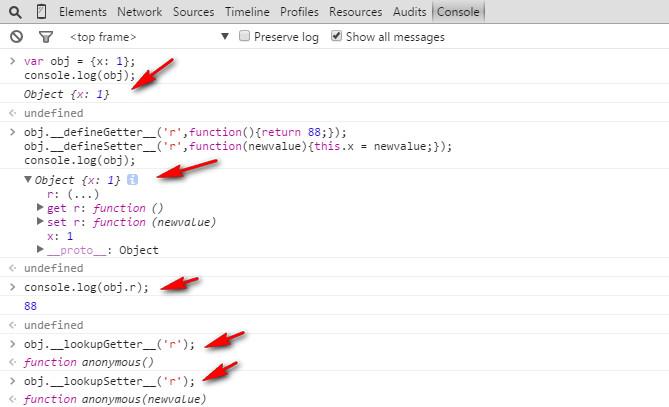The image size is (669, 407).
Task: Click the function anonymous() result
Action: pyautogui.click(x=88, y=362)
